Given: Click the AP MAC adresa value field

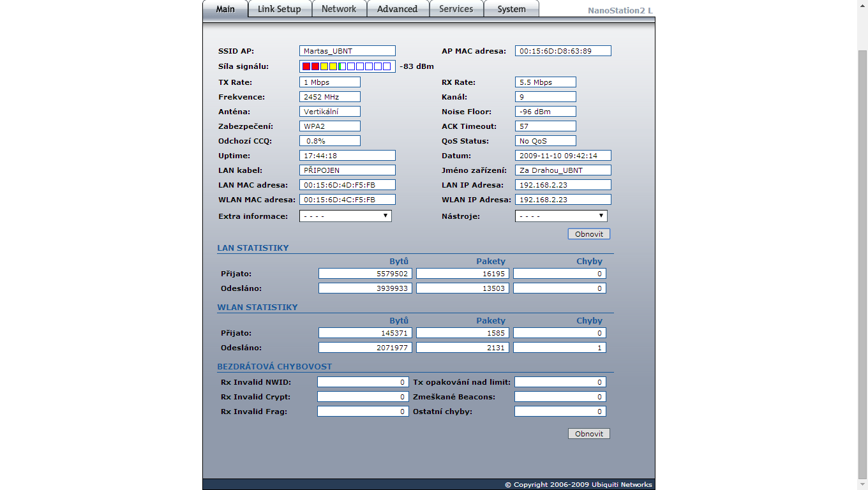Looking at the screenshot, I should pyautogui.click(x=563, y=51).
